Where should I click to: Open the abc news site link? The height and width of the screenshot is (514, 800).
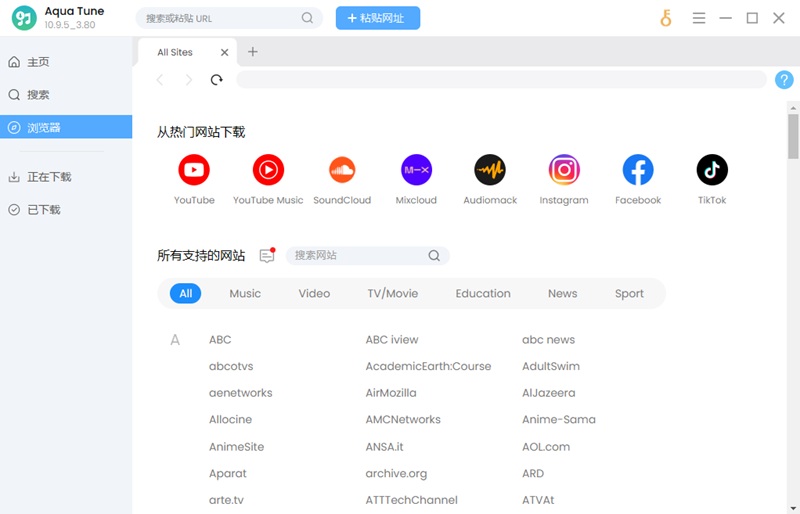[548, 339]
